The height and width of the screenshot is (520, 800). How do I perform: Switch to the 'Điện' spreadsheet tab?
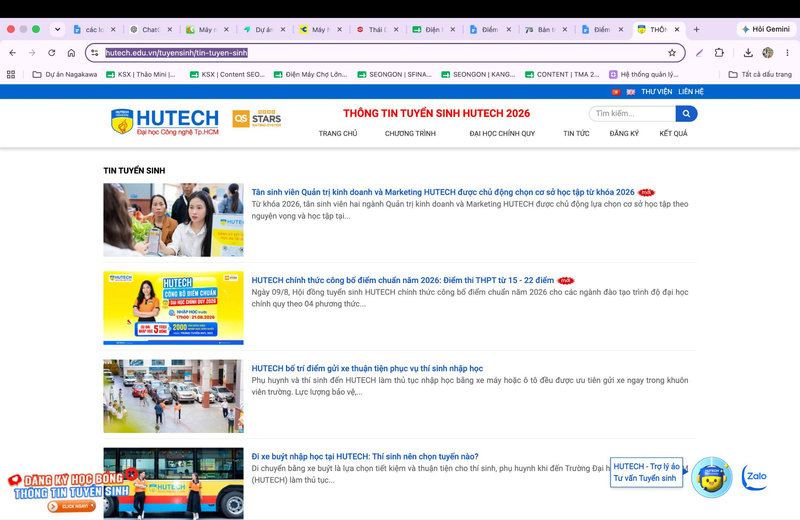(x=434, y=30)
